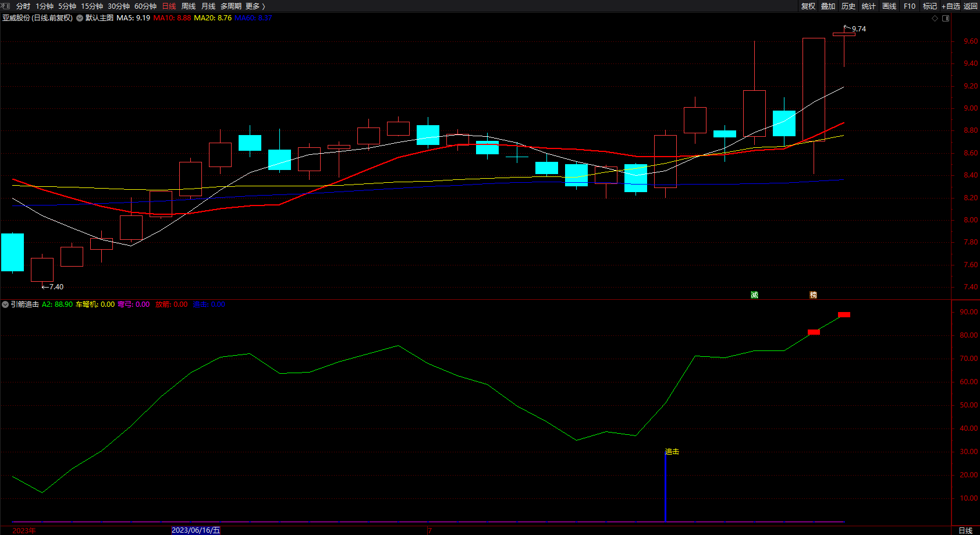Click the 10.00 indicator axis label

(968, 498)
